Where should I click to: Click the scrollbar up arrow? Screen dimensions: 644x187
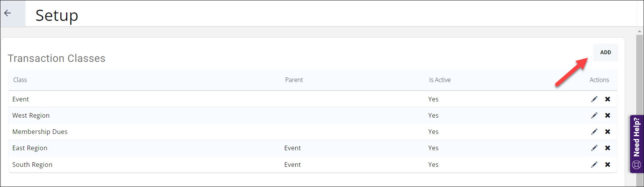[x=640, y=31]
